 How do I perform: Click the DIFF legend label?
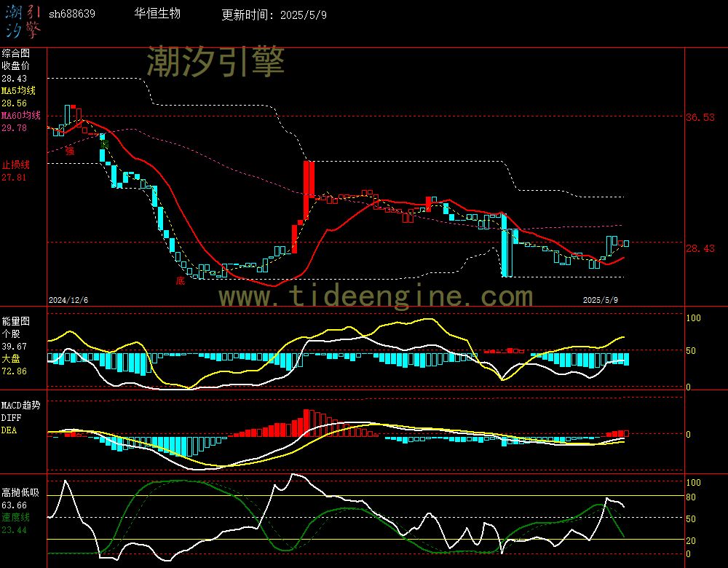[x=11, y=418]
